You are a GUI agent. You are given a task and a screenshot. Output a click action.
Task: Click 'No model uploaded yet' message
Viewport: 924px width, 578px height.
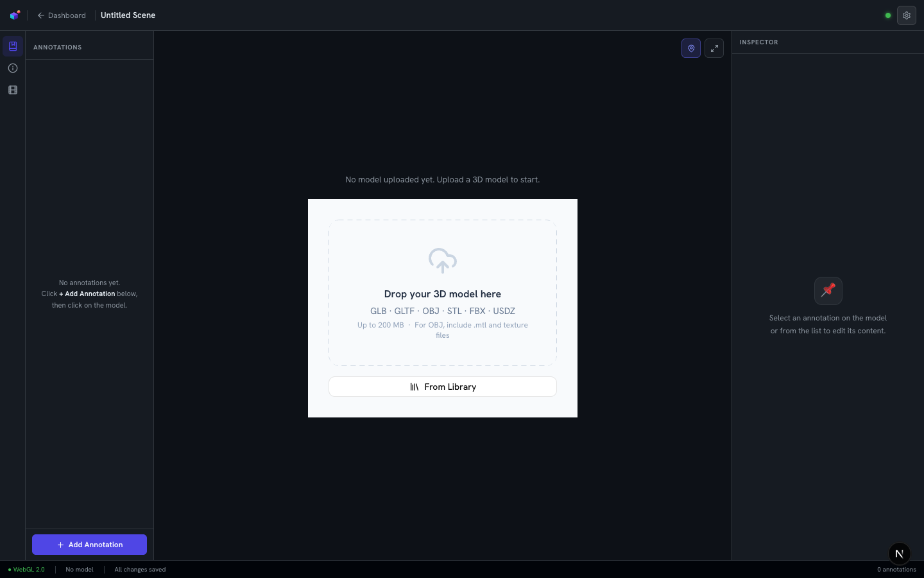(443, 180)
